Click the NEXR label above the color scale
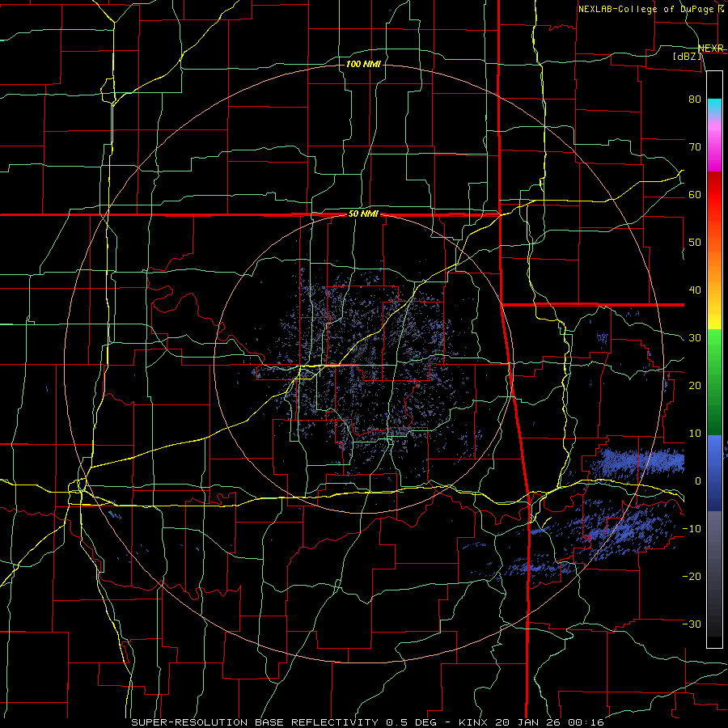Image resolution: width=728 pixels, height=728 pixels. coord(711,49)
